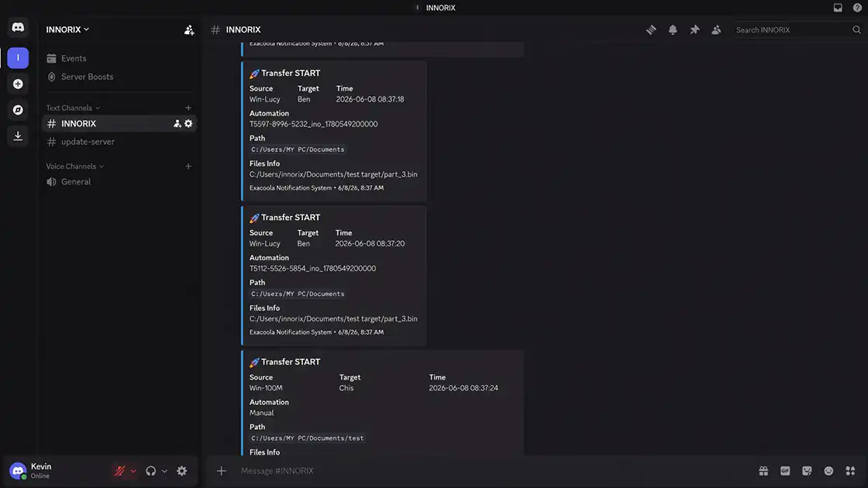868x488 pixels.
Task: Open headphone output options arrow
Action: click(164, 472)
